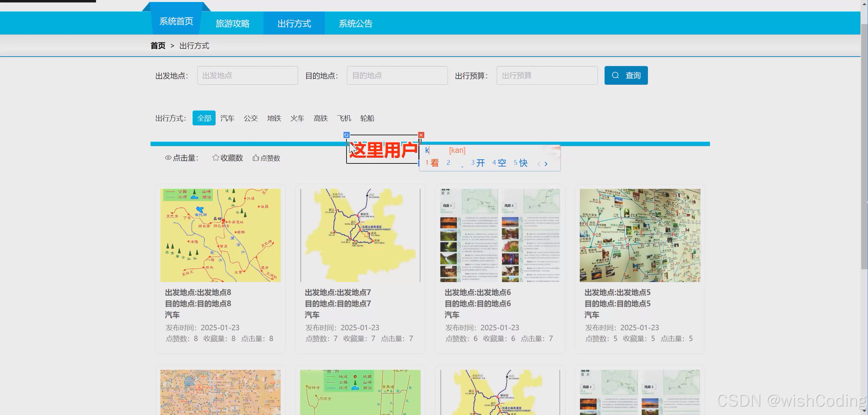Filter by 公交 travel mode
868x415 pixels.
pos(251,118)
